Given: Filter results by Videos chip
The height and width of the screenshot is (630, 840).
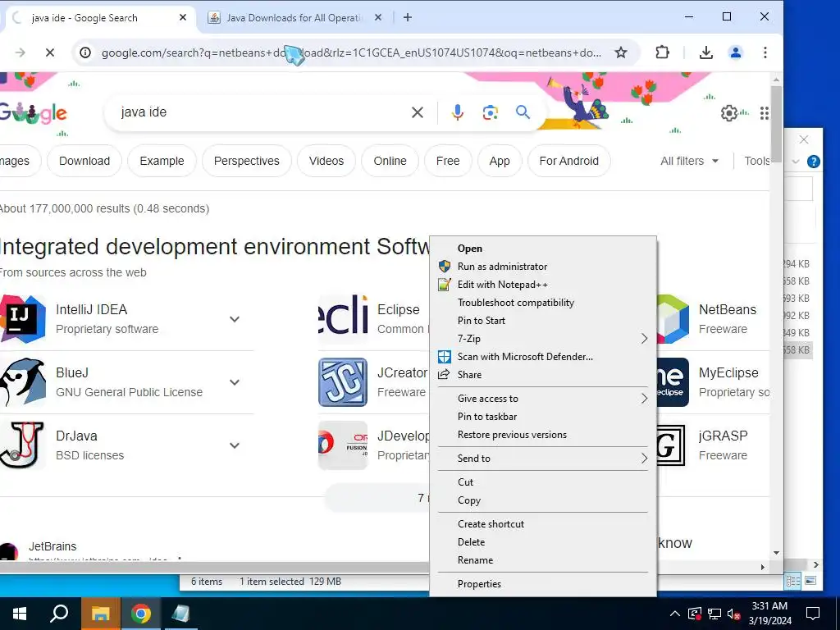Looking at the screenshot, I should [326, 161].
